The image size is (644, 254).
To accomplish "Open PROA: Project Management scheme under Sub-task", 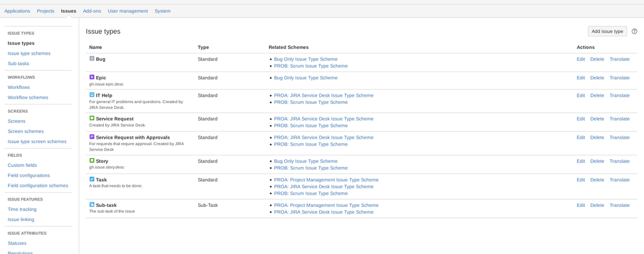I will (x=326, y=205).
